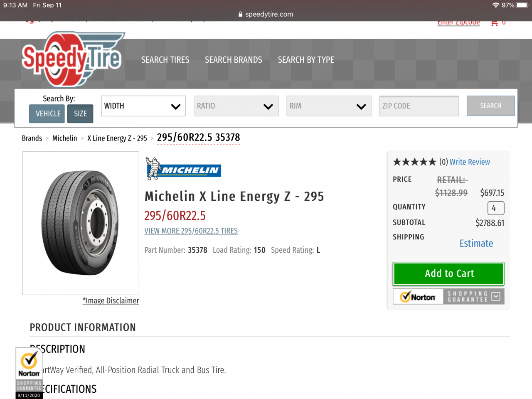The width and height of the screenshot is (532, 399).
Task: Click the Michelin brand logo
Action: point(183,169)
